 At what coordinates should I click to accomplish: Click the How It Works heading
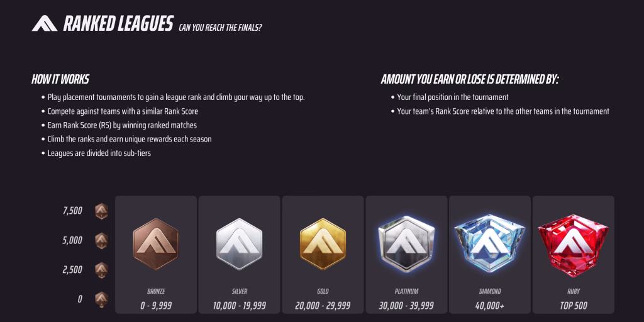pyautogui.click(x=60, y=79)
